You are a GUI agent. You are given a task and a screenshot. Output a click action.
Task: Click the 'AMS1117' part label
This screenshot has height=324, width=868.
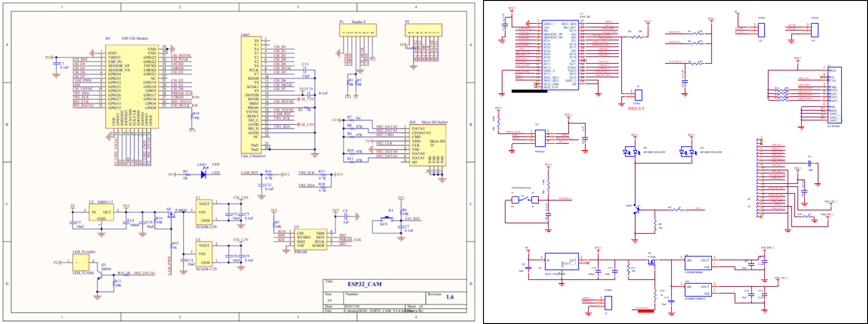(x=105, y=202)
